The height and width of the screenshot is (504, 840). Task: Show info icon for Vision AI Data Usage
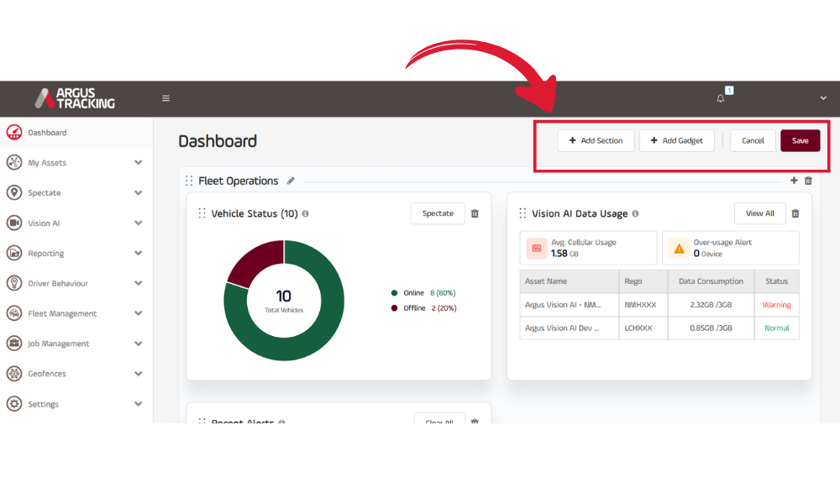pyautogui.click(x=635, y=213)
